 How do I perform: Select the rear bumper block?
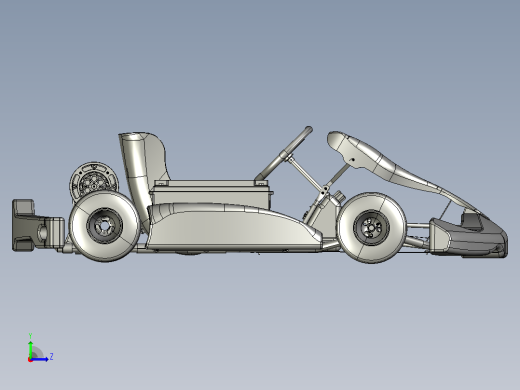click(x=38, y=225)
